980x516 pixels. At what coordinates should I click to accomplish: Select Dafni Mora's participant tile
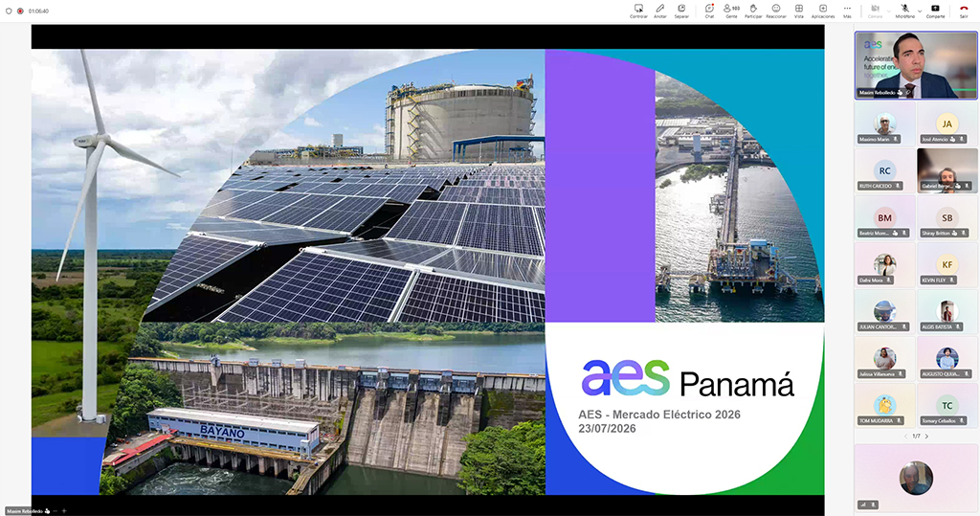coord(884,264)
